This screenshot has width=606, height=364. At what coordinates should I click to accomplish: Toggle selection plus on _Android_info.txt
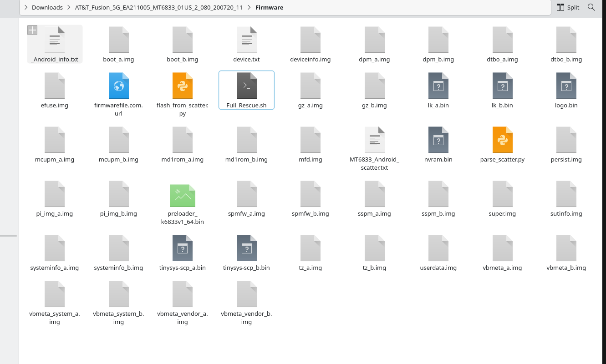32,30
